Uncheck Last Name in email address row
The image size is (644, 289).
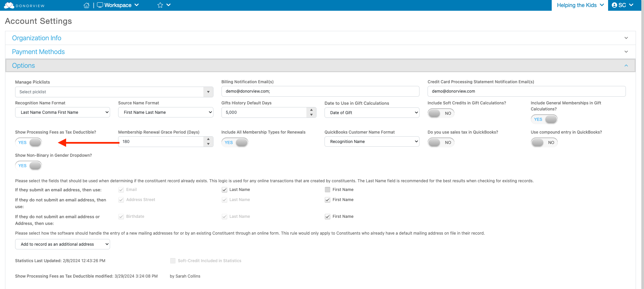[225, 190]
